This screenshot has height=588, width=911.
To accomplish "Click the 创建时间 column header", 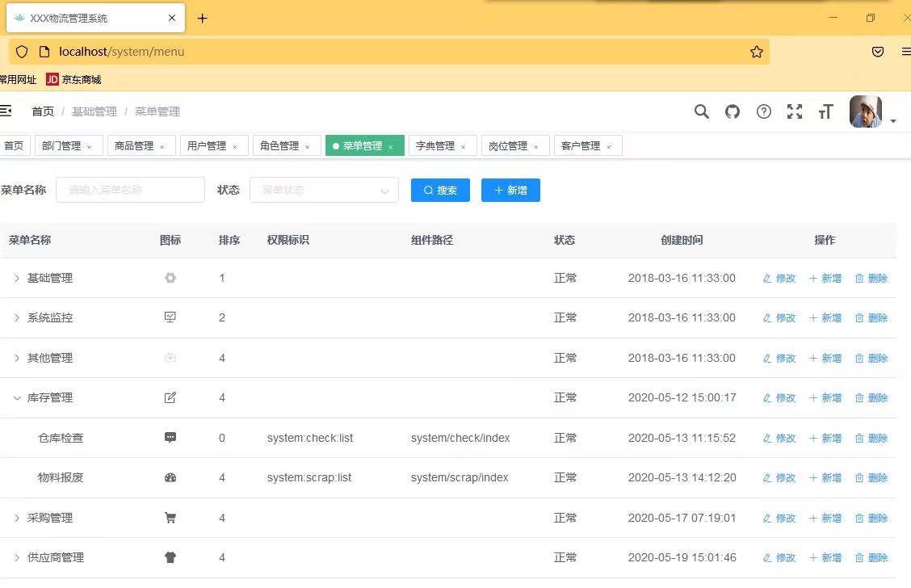I will (682, 240).
